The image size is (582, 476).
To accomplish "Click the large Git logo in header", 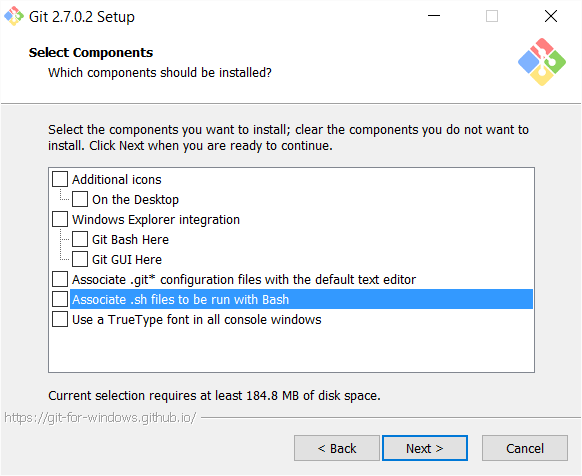I will 542,62.
